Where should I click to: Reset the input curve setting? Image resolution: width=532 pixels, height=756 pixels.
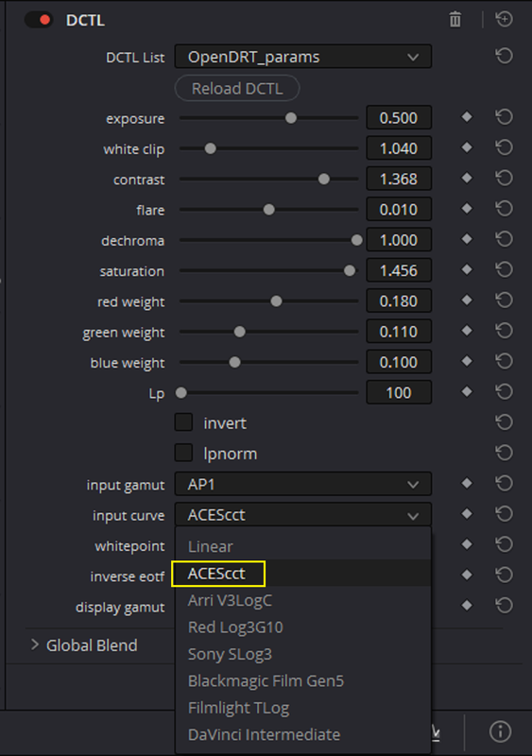[504, 514]
